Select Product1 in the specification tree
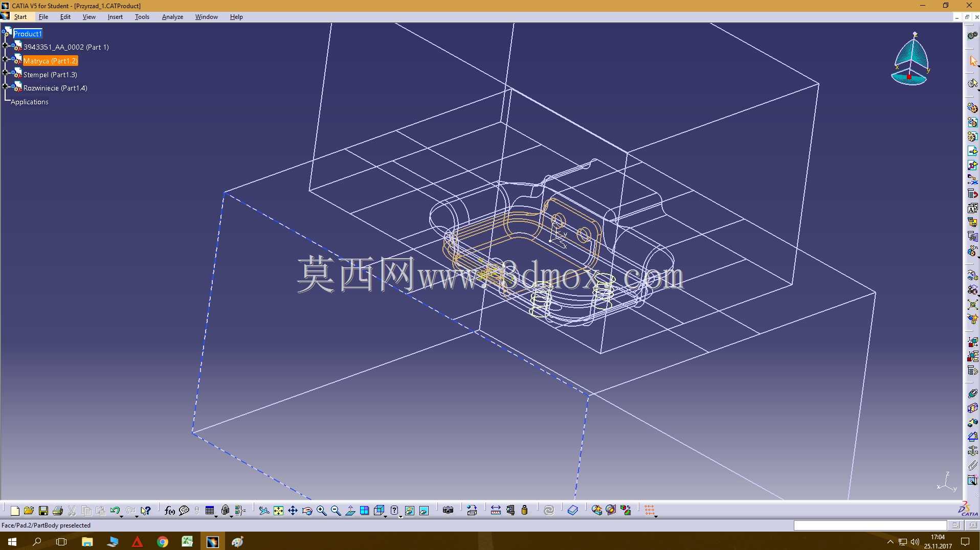 (28, 34)
